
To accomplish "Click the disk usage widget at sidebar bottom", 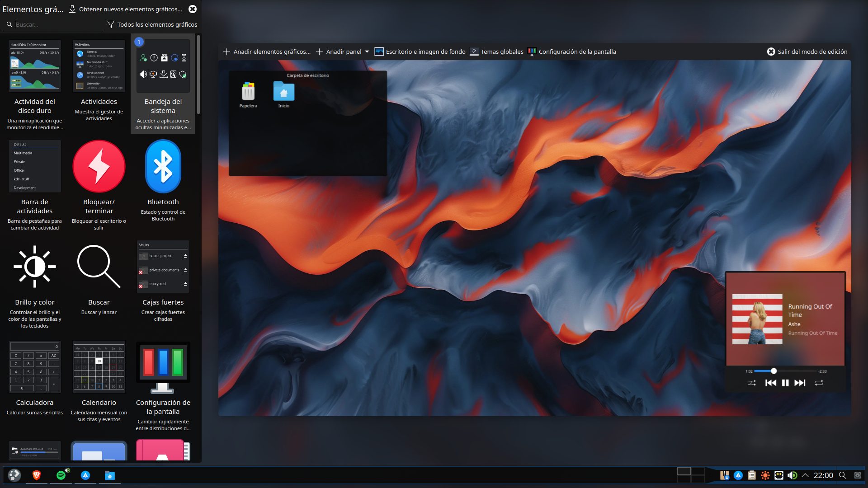I will coord(35,450).
